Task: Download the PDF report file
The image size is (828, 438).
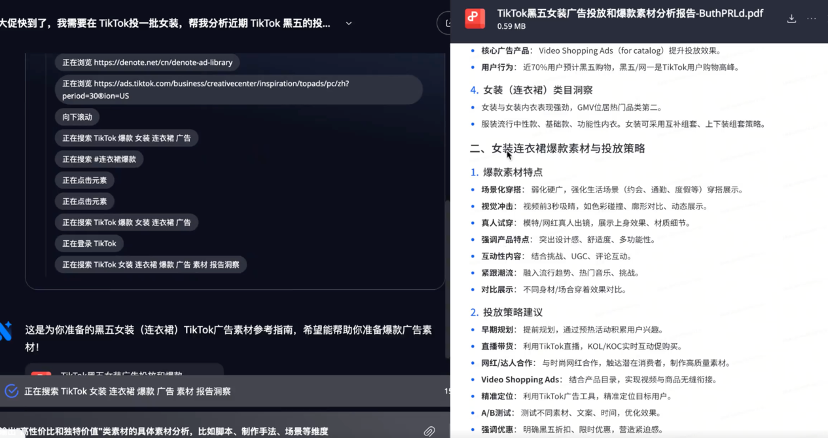Action: 791,19
